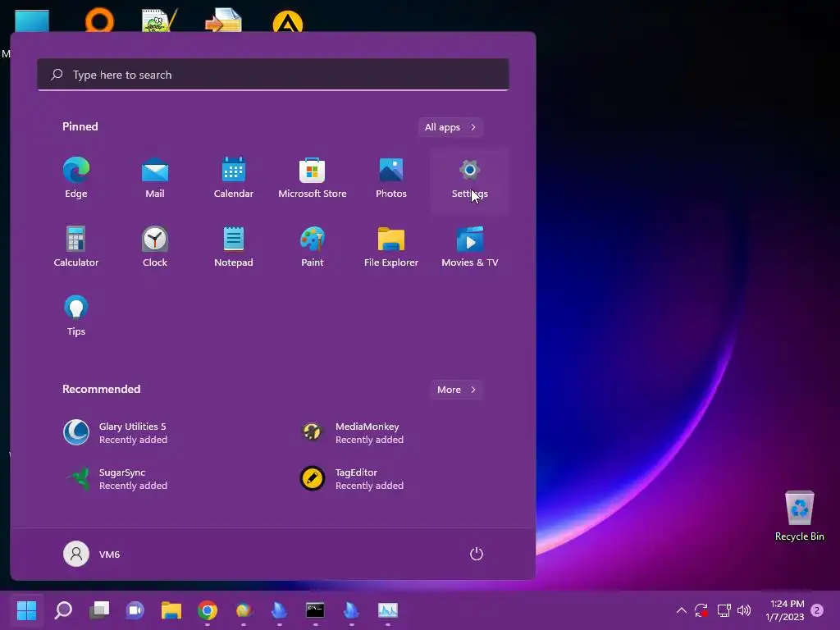
Task: Open Task View on the taskbar
Action: 99,610
